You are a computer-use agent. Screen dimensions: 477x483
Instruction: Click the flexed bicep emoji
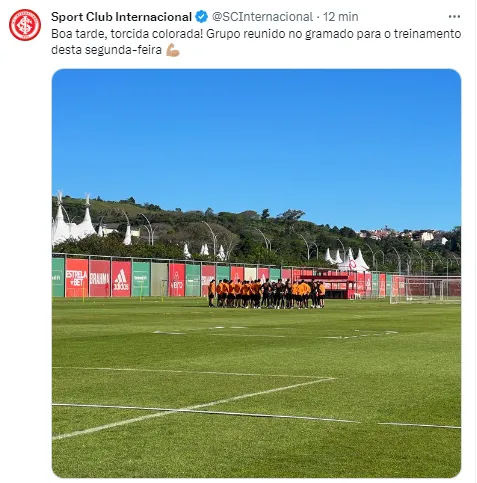[x=173, y=50]
